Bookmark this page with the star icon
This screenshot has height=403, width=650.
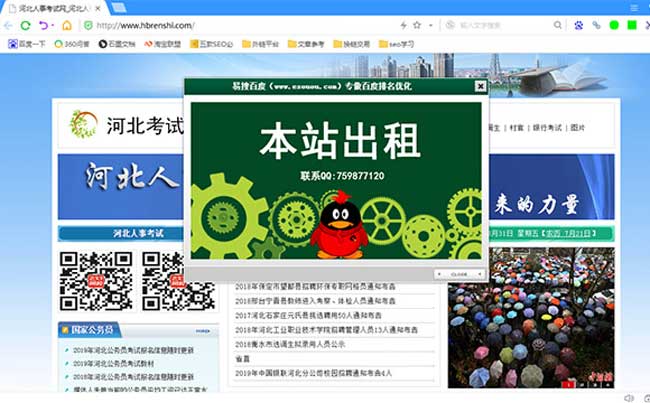point(417,26)
